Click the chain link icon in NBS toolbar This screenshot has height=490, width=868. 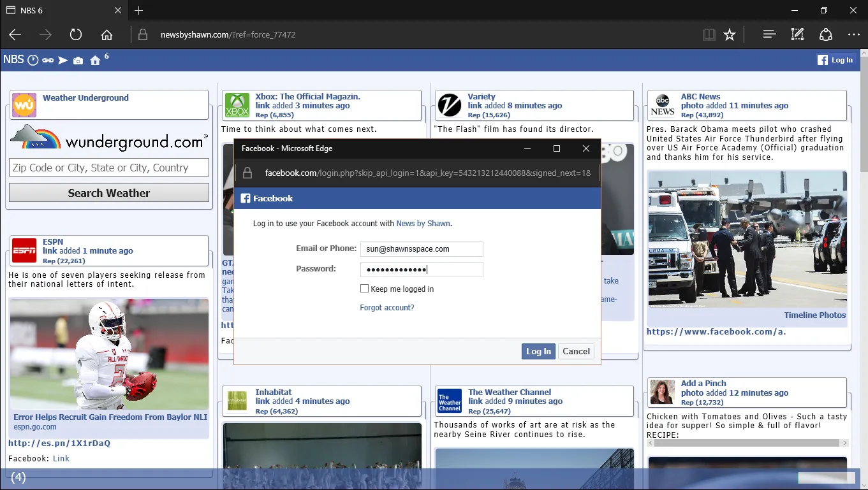point(48,61)
